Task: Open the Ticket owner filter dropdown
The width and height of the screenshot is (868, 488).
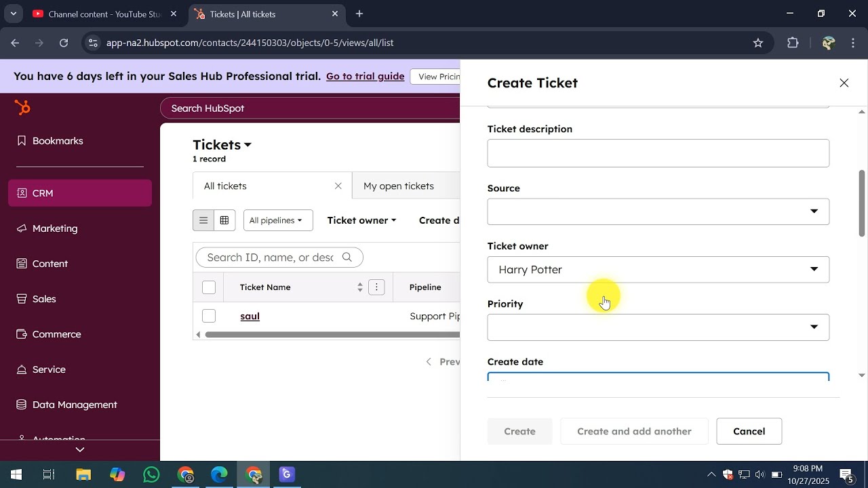Action: 361,220
